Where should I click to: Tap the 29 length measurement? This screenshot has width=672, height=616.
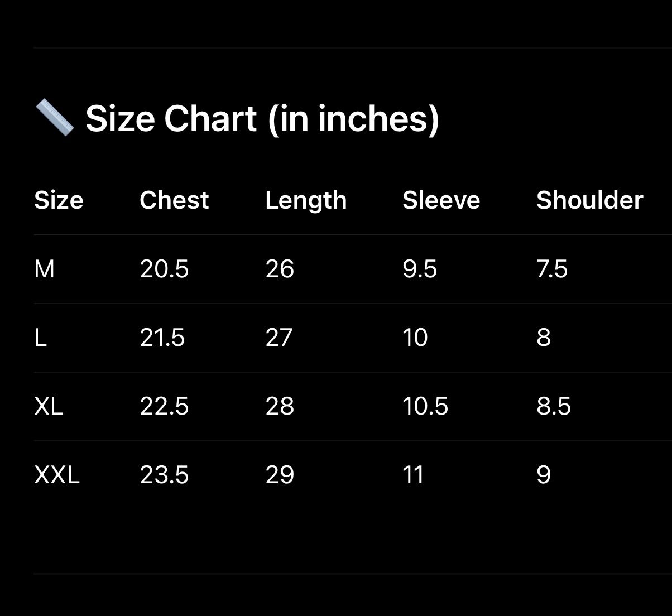pyautogui.click(x=280, y=475)
